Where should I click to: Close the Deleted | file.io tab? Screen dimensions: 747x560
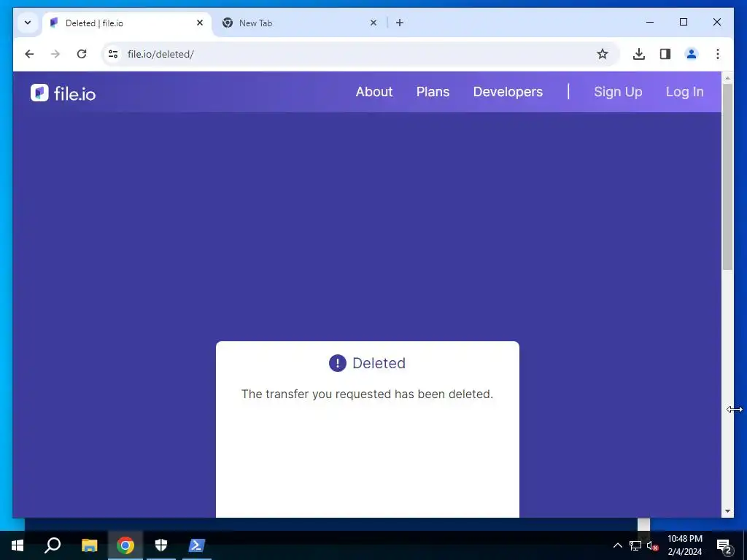click(x=200, y=23)
